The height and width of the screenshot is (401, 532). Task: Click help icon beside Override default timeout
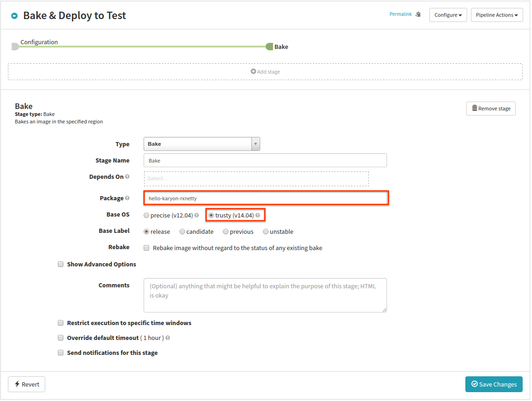click(x=167, y=338)
